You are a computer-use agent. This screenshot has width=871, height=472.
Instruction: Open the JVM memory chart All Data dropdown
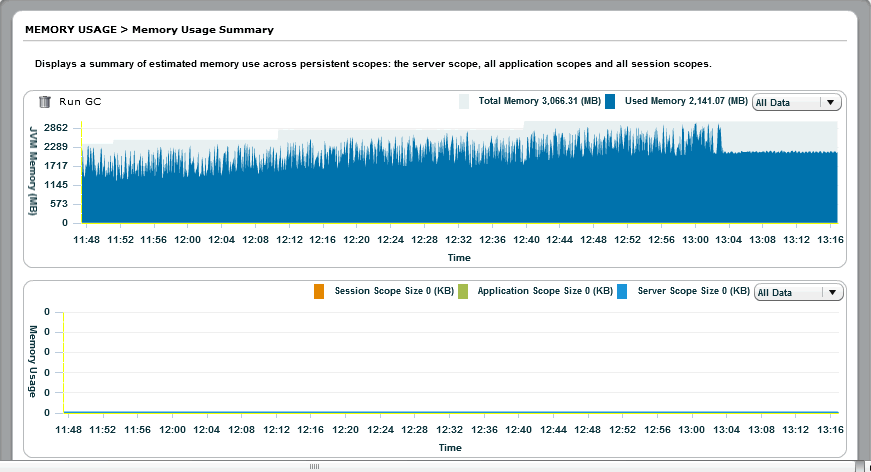tap(797, 102)
